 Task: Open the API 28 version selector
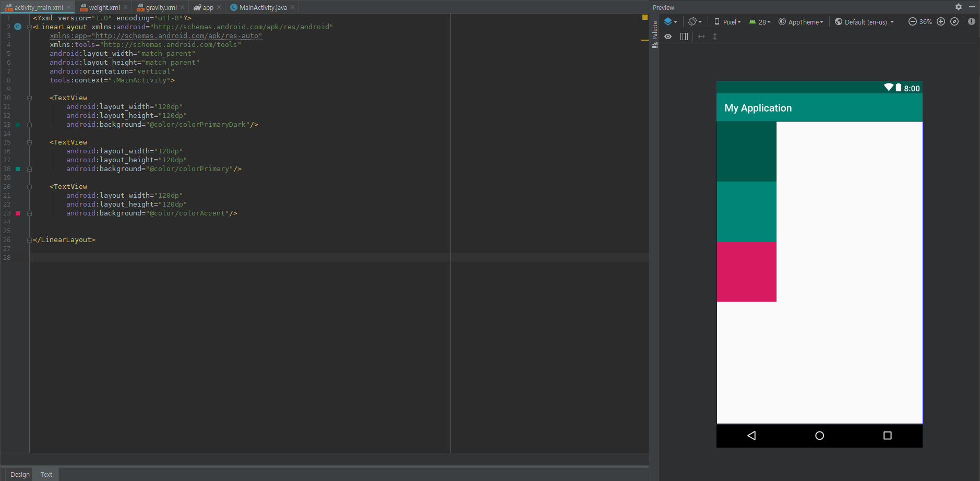point(760,22)
